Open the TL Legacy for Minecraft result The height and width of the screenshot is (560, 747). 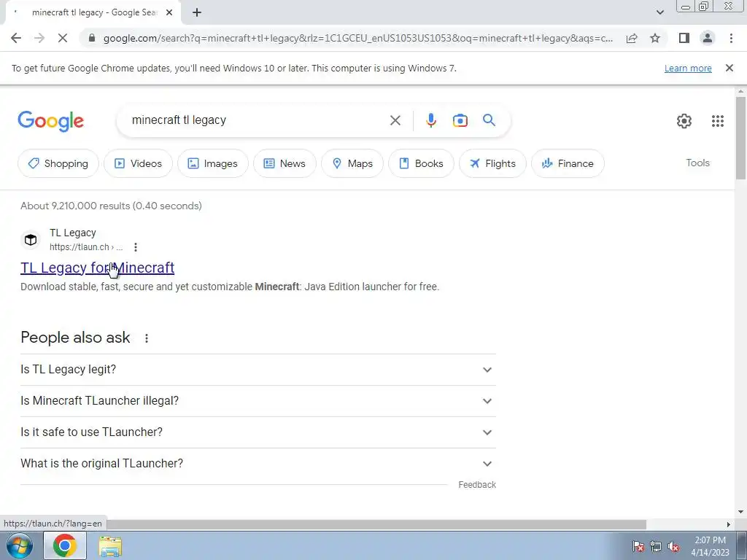[x=97, y=268]
